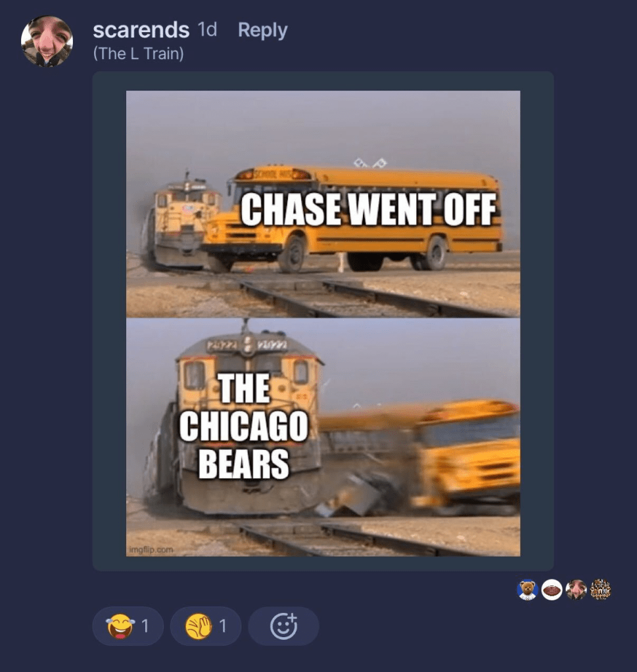This screenshot has height=672, width=637.
Task: Open the football avatar near reactions
Action: [x=552, y=590]
